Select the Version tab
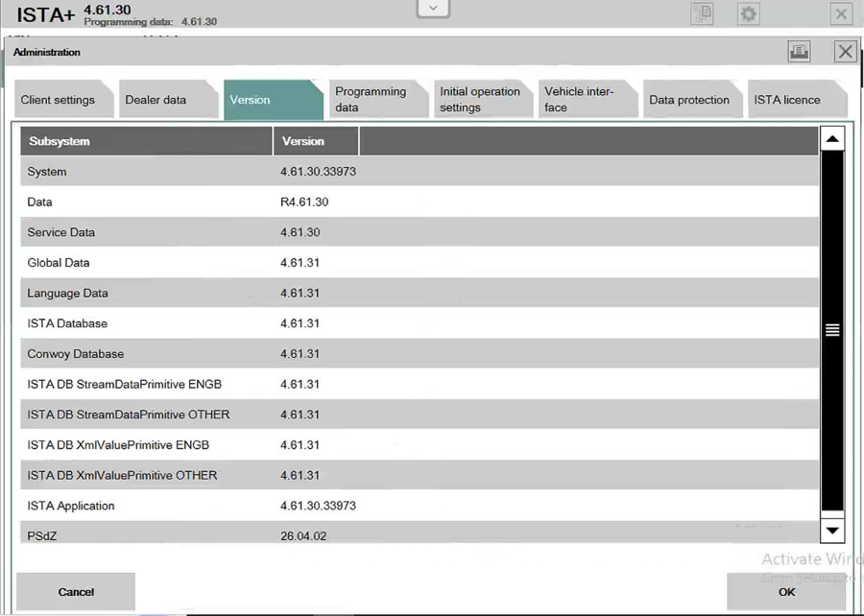 click(273, 100)
